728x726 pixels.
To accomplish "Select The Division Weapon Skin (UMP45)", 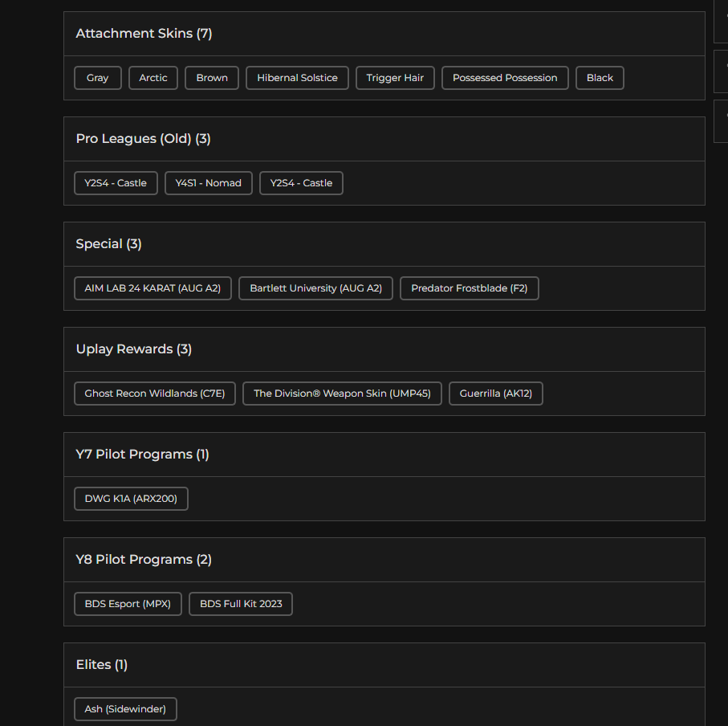I will click(342, 394).
